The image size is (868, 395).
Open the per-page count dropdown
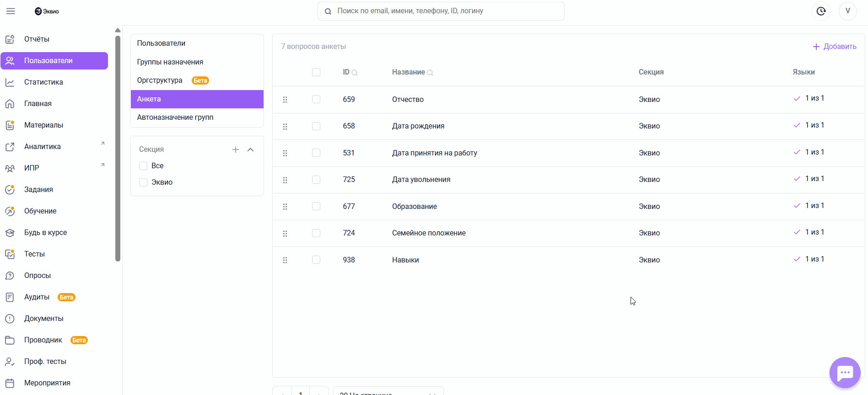pos(388,392)
